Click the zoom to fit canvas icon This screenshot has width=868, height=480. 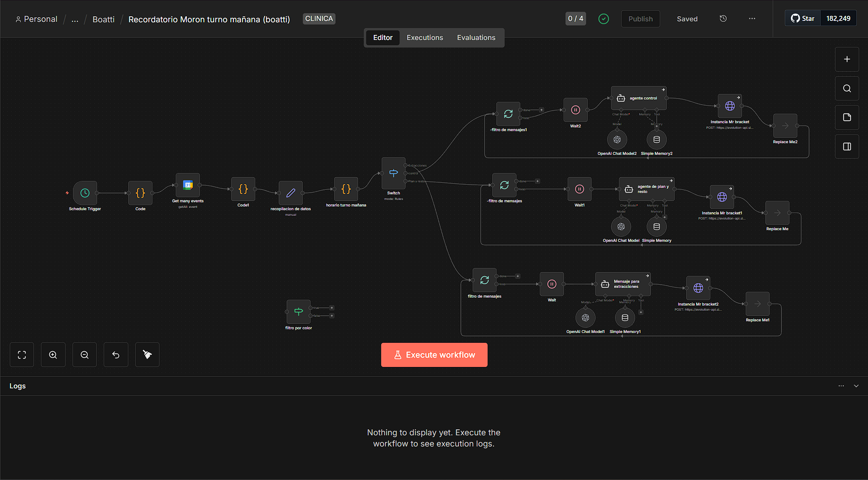[22, 355]
